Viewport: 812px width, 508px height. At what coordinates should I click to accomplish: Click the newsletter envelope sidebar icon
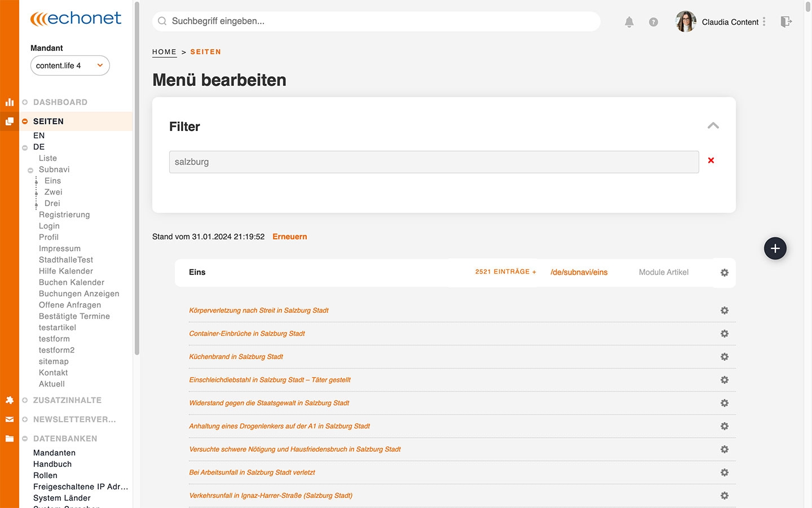point(10,419)
